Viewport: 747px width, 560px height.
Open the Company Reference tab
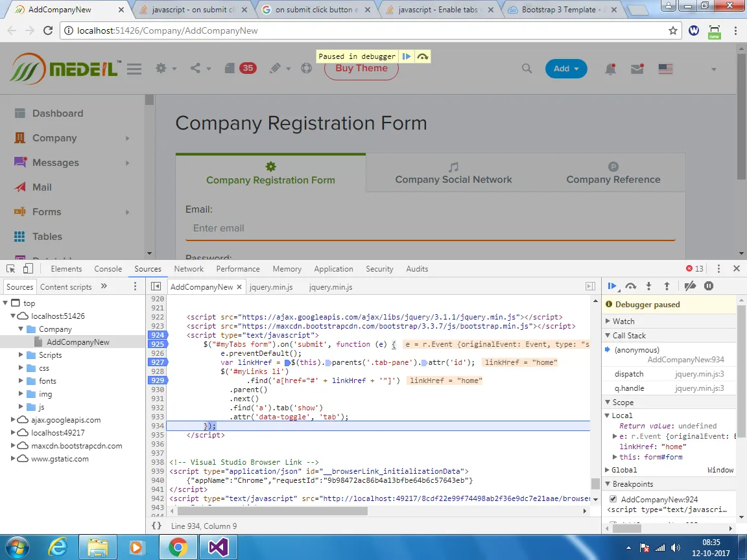613,173
